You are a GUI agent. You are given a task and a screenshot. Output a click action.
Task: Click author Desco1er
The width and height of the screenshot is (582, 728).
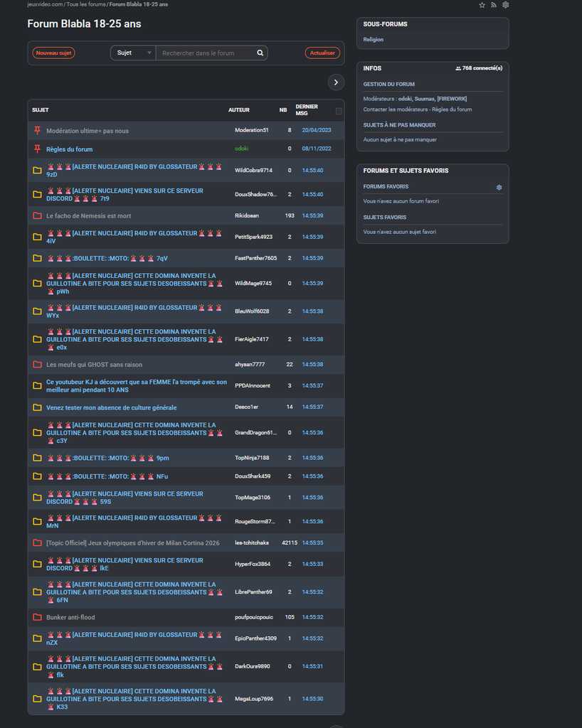click(x=246, y=407)
